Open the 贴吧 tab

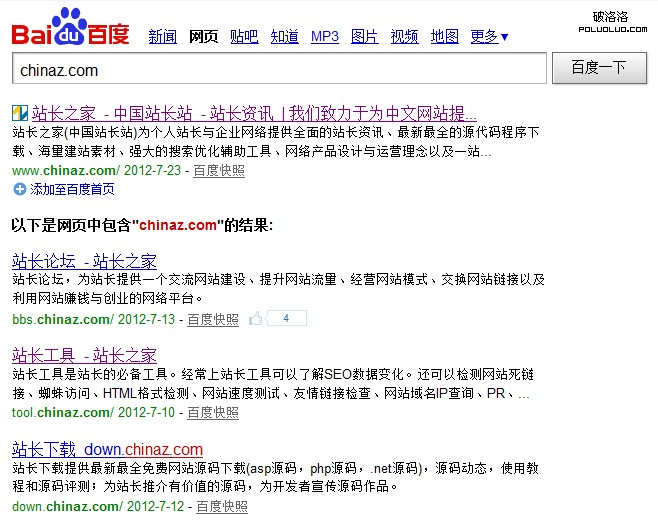244,37
